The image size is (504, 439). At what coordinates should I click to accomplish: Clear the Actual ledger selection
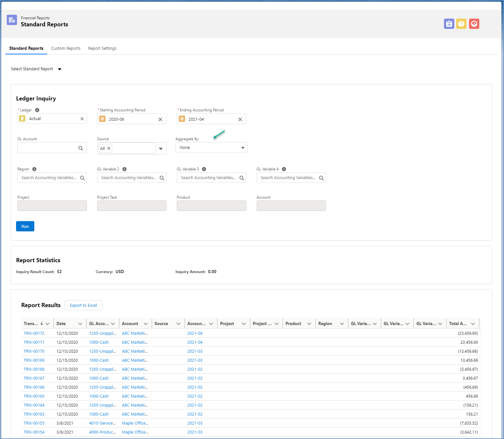point(82,119)
